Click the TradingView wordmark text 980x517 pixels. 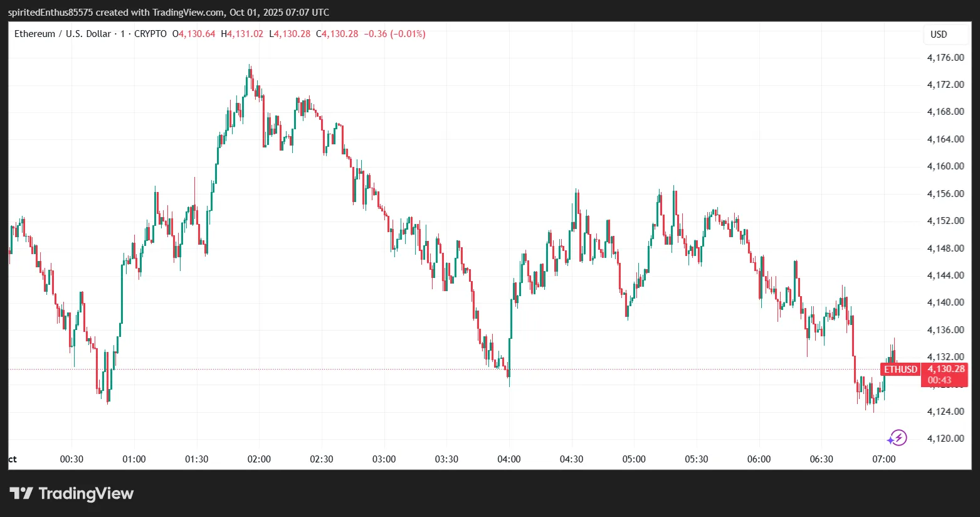coord(86,494)
